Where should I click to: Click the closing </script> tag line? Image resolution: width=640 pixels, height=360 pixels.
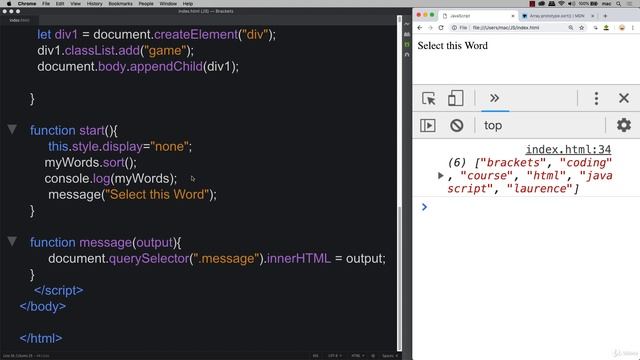click(x=59, y=290)
